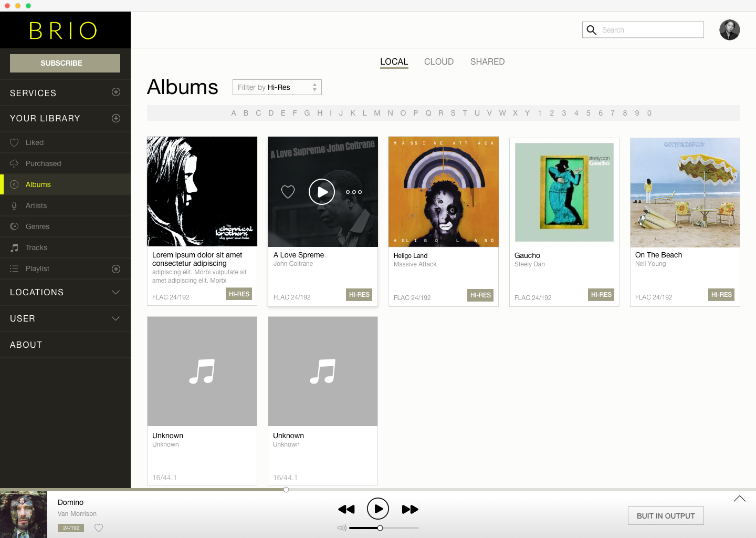756x538 pixels.
Task: Open the Heligo Land album cover
Action: (x=444, y=192)
